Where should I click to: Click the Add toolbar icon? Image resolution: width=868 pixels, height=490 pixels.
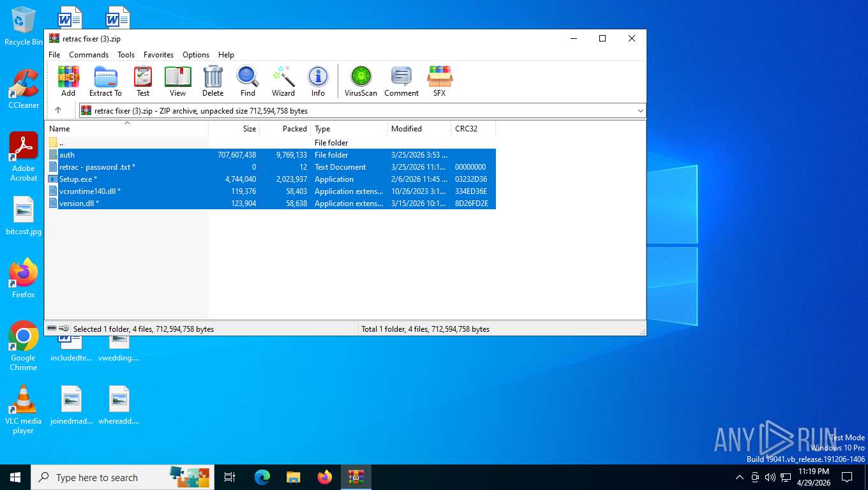click(68, 81)
